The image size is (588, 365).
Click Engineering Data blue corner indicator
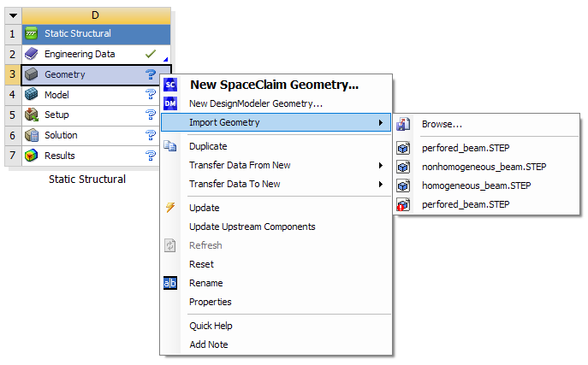click(x=165, y=59)
